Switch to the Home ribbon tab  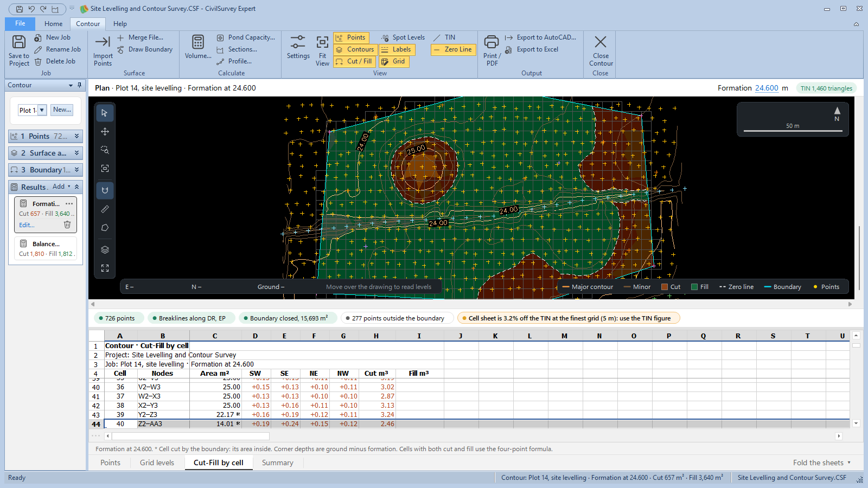(53, 24)
